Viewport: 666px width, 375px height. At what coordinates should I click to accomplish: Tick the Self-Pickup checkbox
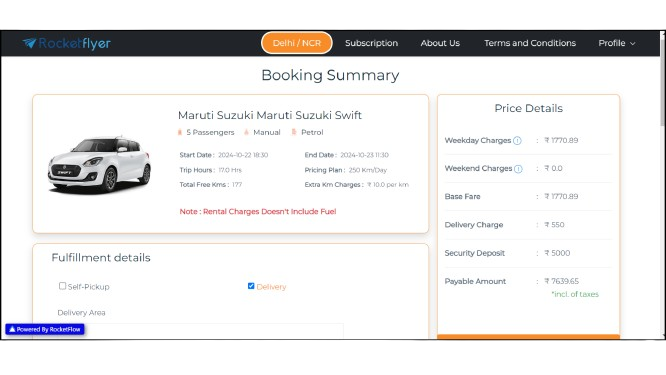tap(62, 286)
